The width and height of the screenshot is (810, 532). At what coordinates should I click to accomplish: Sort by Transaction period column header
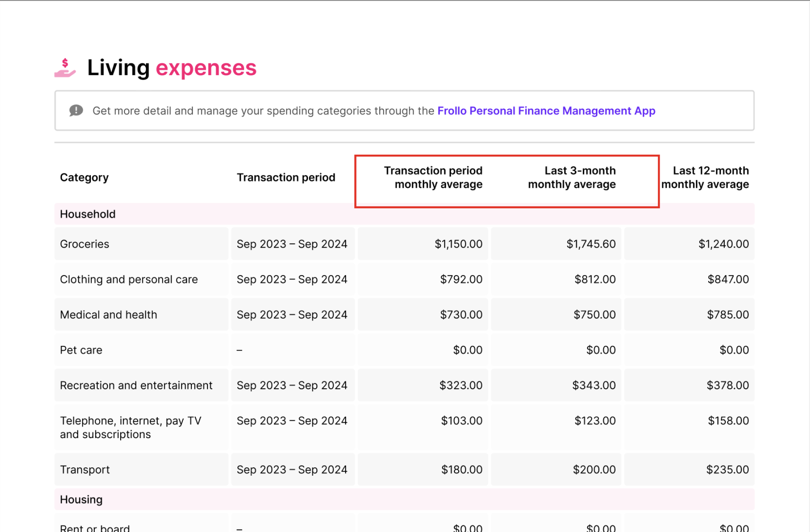point(286,177)
